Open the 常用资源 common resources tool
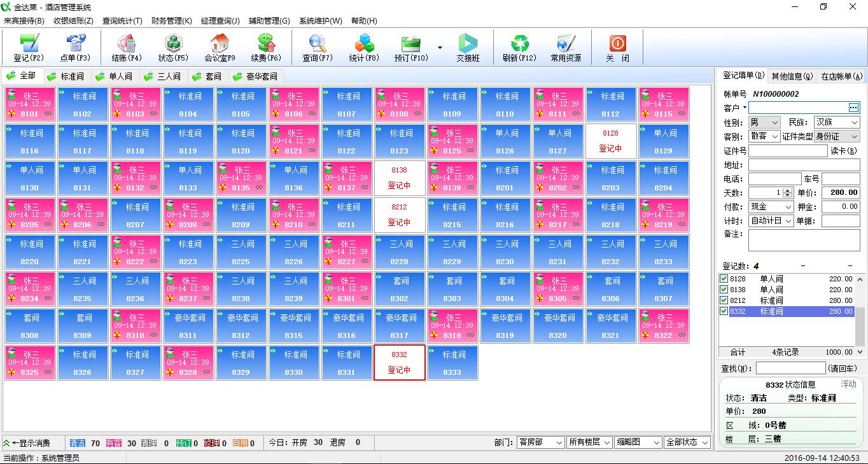The height and width of the screenshot is (464, 868). pyautogui.click(x=566, y=48)
